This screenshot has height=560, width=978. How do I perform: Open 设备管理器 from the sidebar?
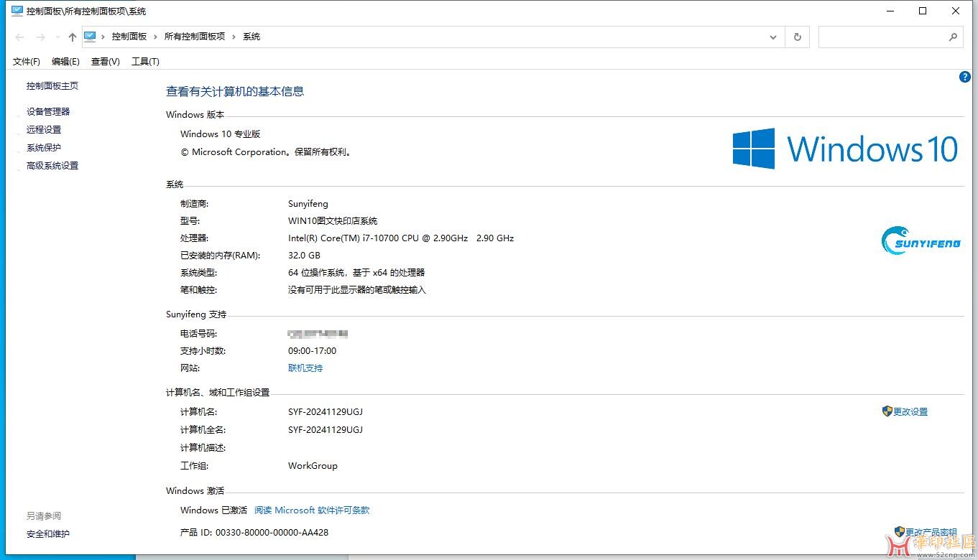click(x=48, y=112)
